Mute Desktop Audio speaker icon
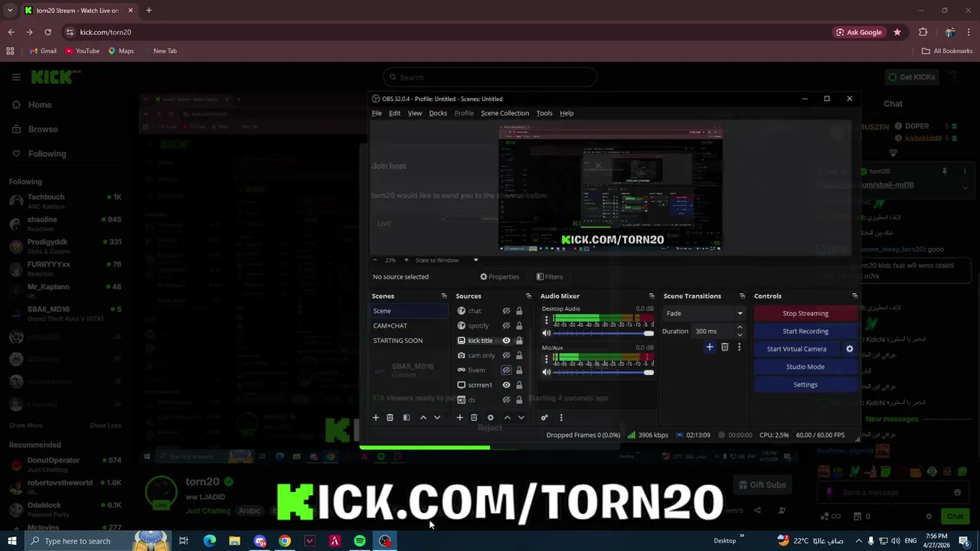Viewport: 980px width, 551px height. pyautogui.click(x=547, y=333)
